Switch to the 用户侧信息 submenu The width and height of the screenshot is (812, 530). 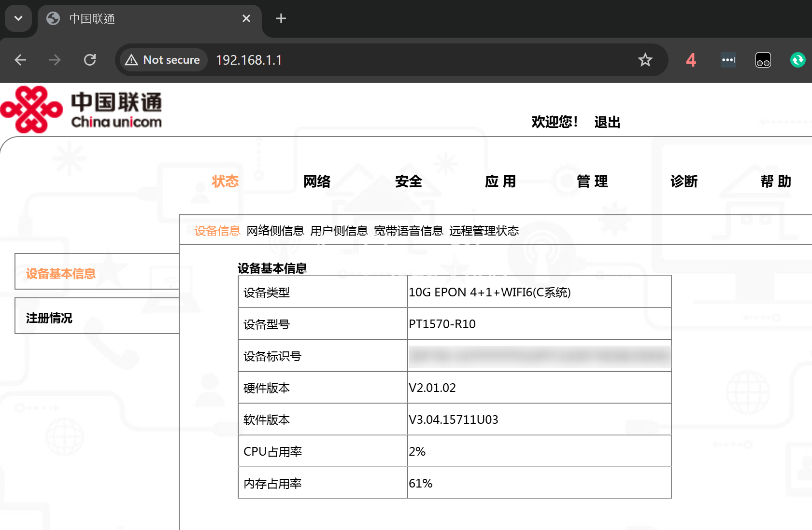pos(339,231)
